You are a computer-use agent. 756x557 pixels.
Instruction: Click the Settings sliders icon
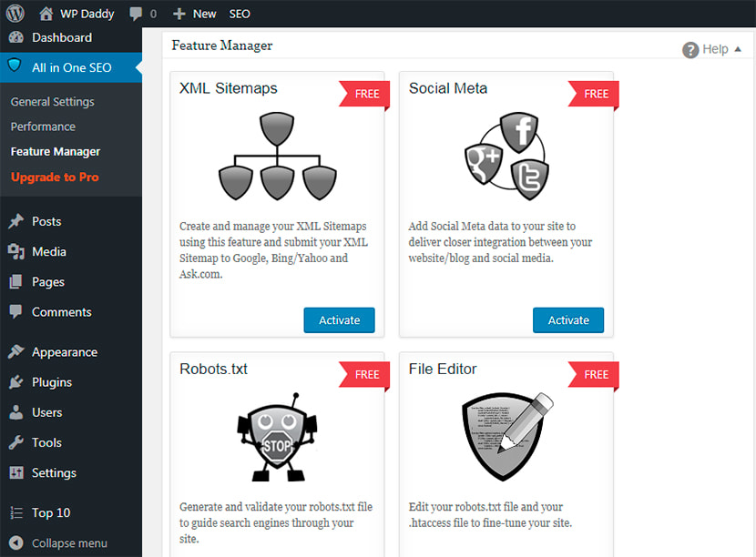[15, 472]
